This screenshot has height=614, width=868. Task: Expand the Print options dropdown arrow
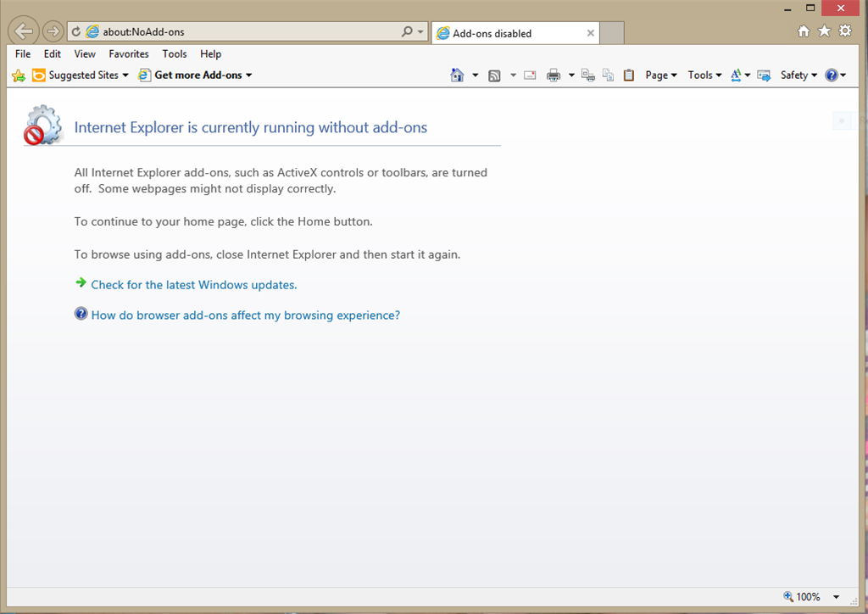click(x=571, y=75)
